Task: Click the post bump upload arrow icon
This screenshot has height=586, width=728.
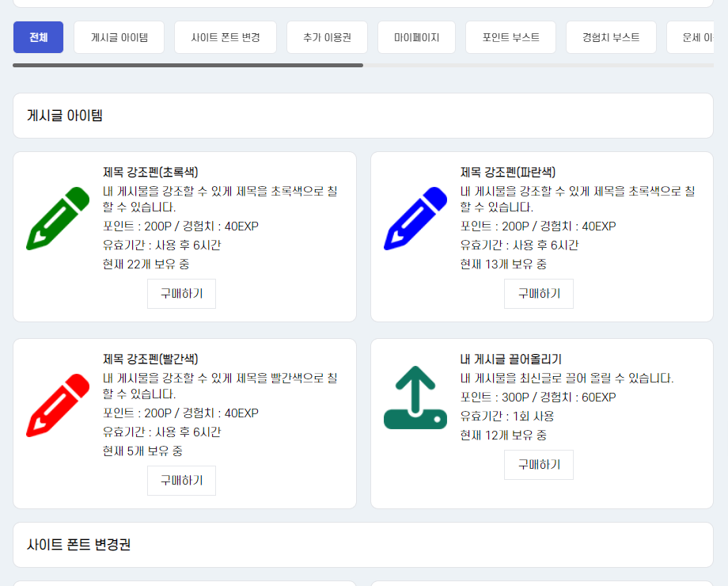Action: [x=415, y=398]
